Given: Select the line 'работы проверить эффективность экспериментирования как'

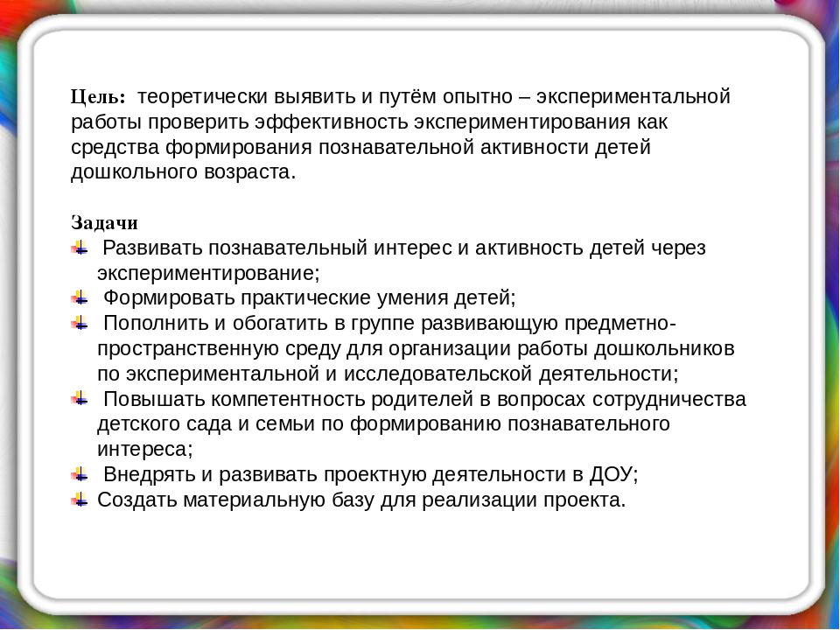Looking at the screenshot, I should 369,122.
